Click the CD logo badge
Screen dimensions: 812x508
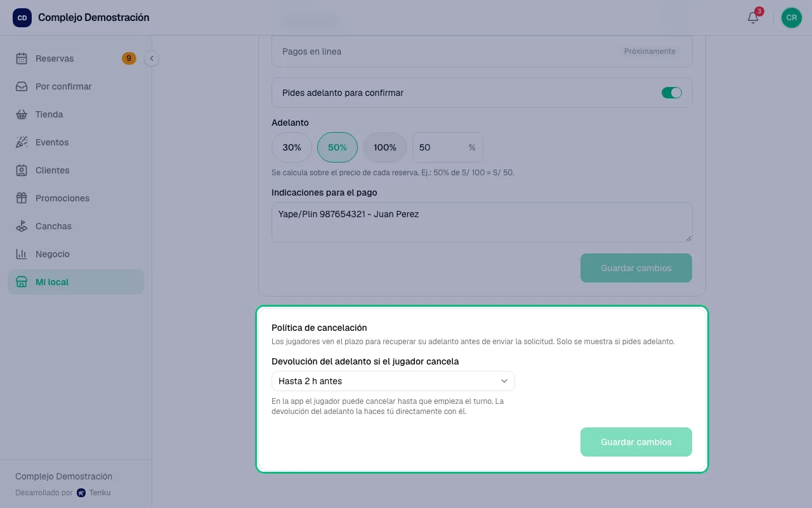click(22, 18)
